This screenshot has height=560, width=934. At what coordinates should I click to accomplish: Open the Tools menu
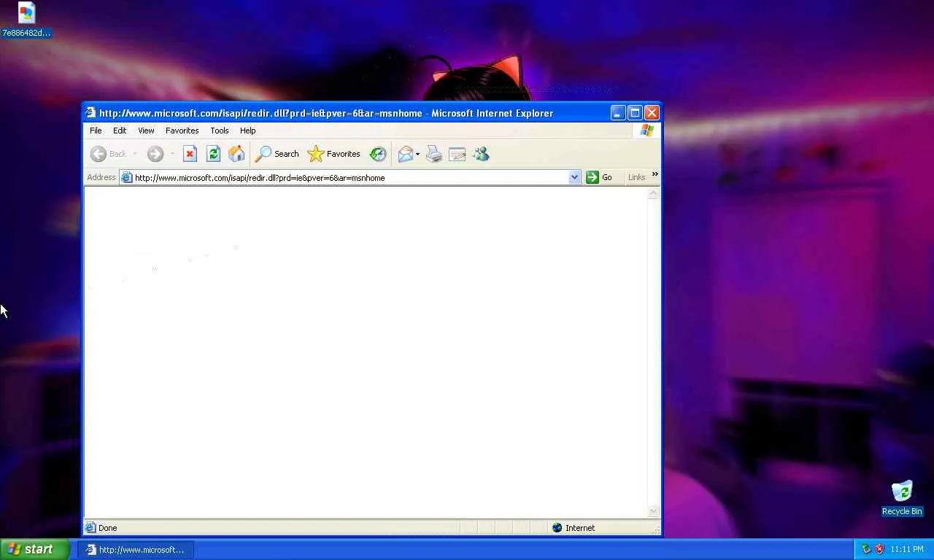pos(220,131)
